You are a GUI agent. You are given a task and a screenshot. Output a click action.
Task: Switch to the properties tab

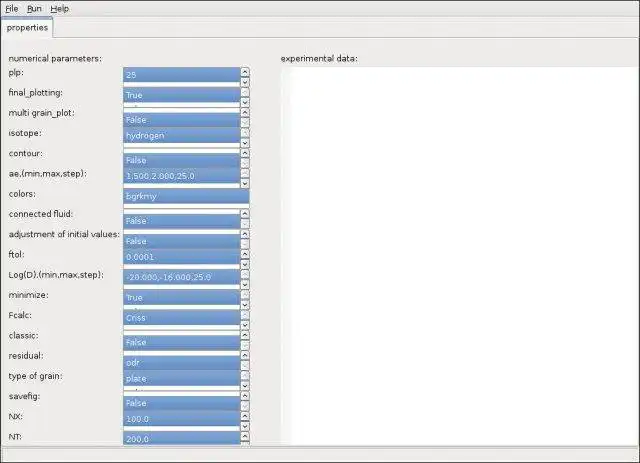[27, 27]
